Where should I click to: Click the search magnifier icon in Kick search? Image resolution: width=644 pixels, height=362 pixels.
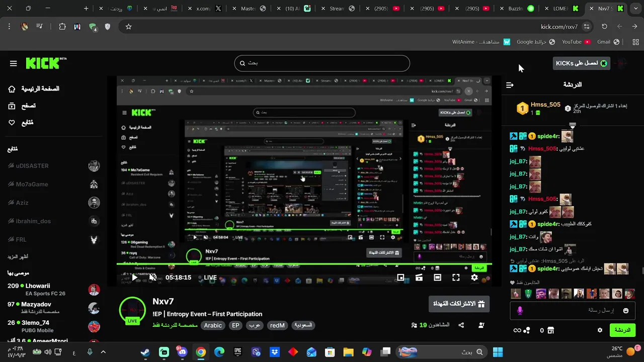pyautogui.click(x=242, y=63)
